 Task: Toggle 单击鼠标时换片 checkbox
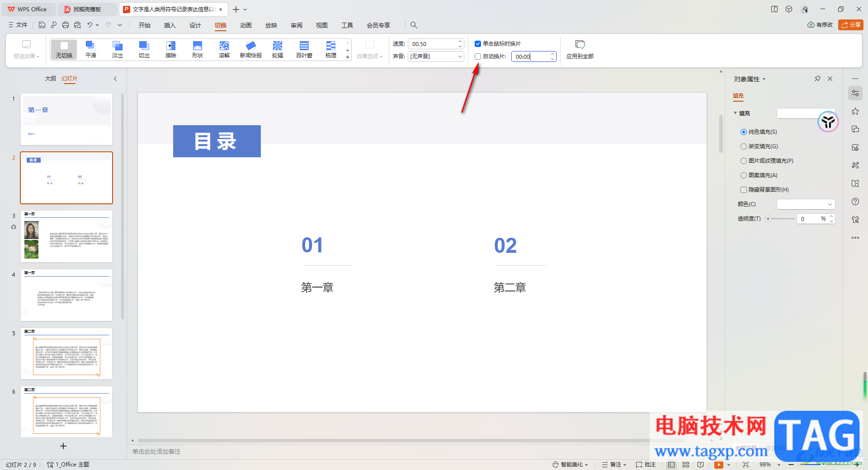[x=478, y=44]
